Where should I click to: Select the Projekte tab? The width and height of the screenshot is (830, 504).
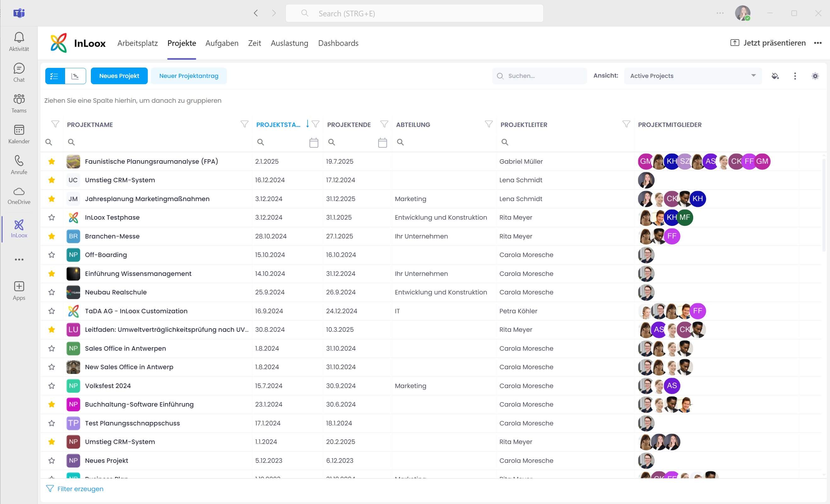coord(182,43)
